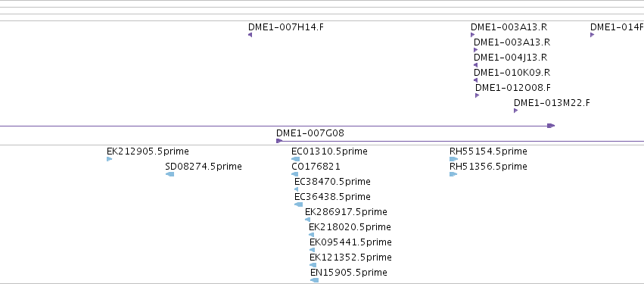
Task: Select the SD08274.5prime blue feature glyph
Action: click(x=170, y=174)
